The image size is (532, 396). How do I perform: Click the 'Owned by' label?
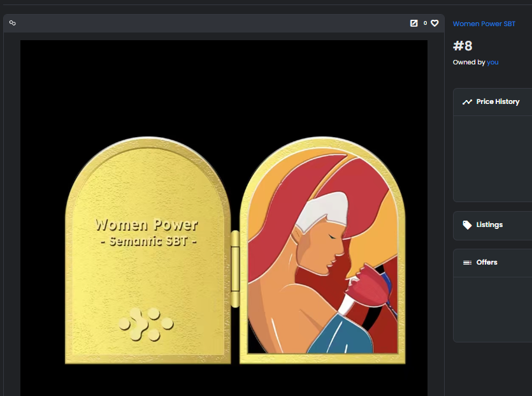click(469, 62)
